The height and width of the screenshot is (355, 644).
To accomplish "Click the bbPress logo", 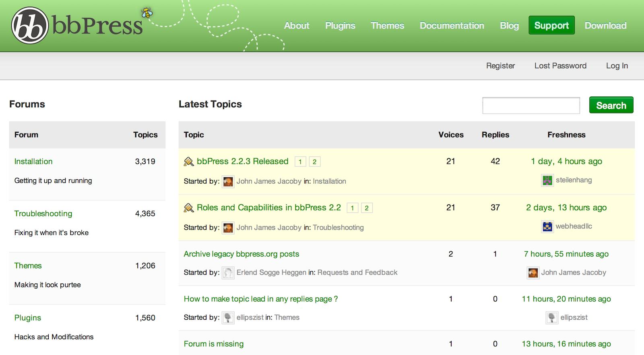I will [x=77, y=25].
